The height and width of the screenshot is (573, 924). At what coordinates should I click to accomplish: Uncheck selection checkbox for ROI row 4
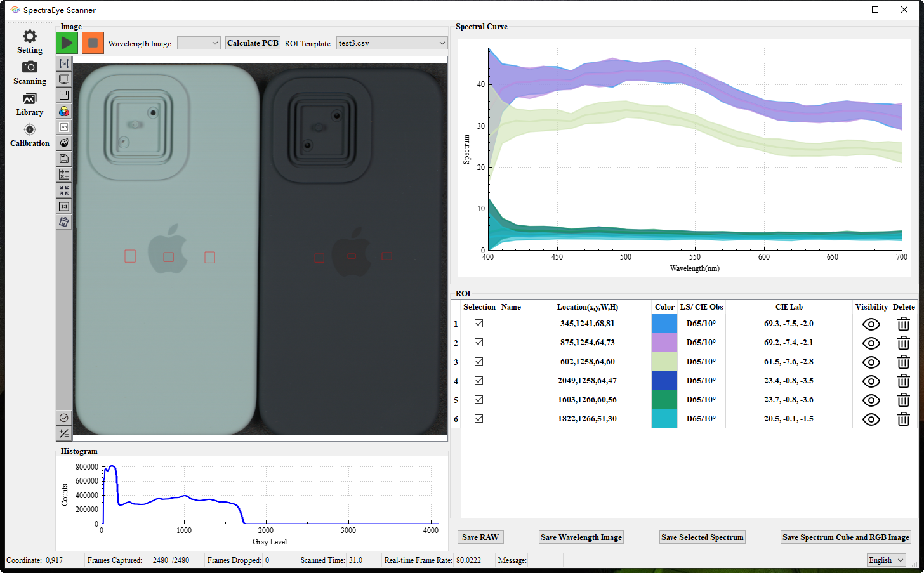[479, 380]
